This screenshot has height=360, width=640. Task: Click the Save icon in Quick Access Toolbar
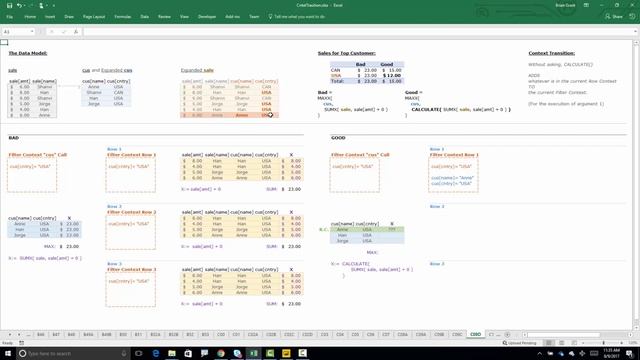click(9, 6)
